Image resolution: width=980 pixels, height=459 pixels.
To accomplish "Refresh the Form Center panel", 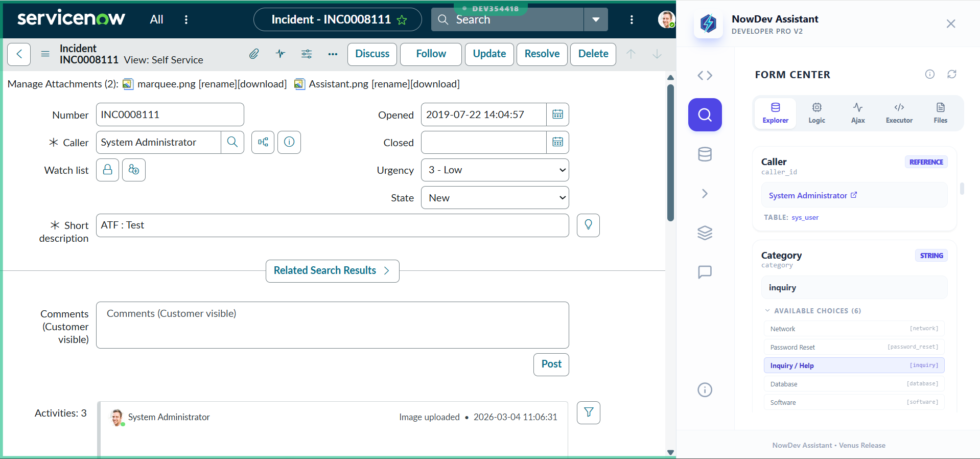I will pos(952,74).
